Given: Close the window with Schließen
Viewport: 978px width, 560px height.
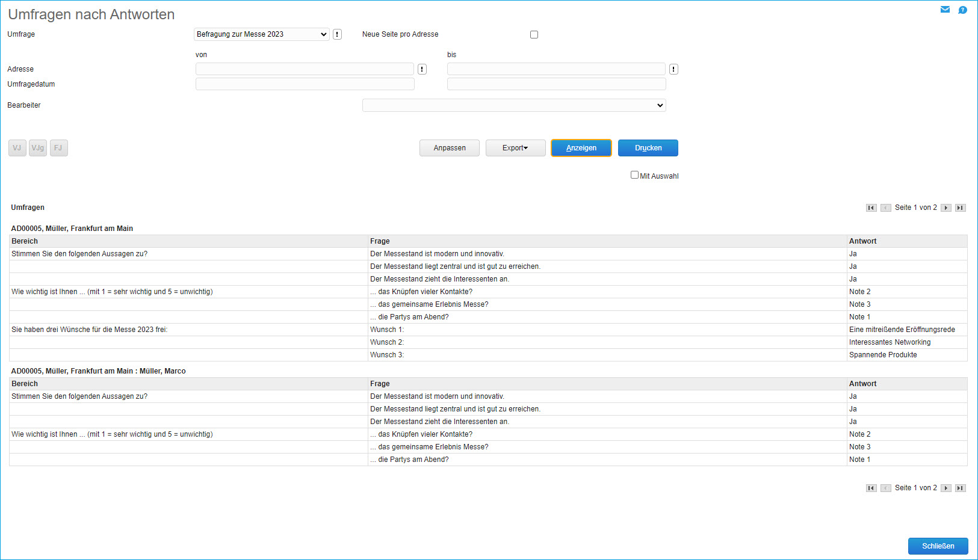Looking at the screenshot, I should pyautogui.click(x=938, y=546).
